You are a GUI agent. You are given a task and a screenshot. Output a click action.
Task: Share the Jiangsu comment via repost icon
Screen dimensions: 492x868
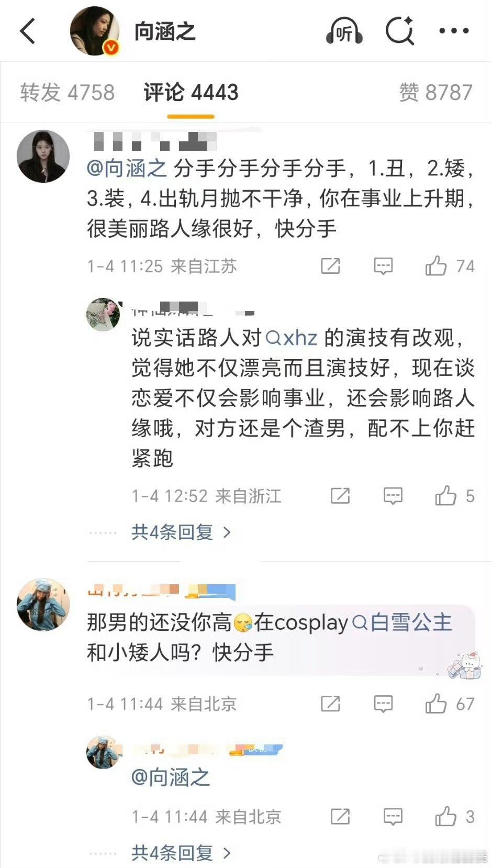click(330, 266)
